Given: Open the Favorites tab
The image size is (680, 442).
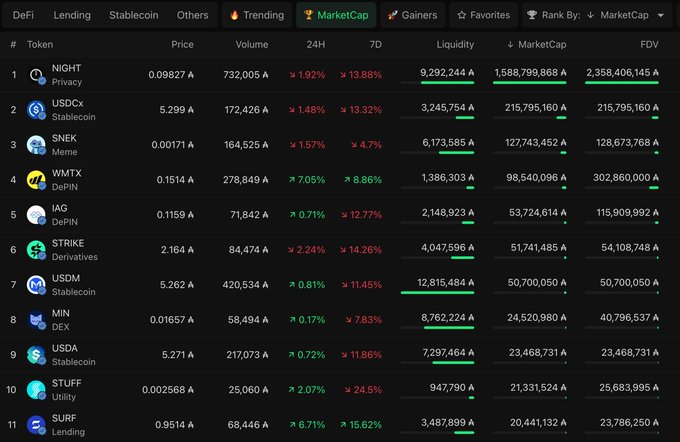Looking at the screenshot, I should (484, 15).
